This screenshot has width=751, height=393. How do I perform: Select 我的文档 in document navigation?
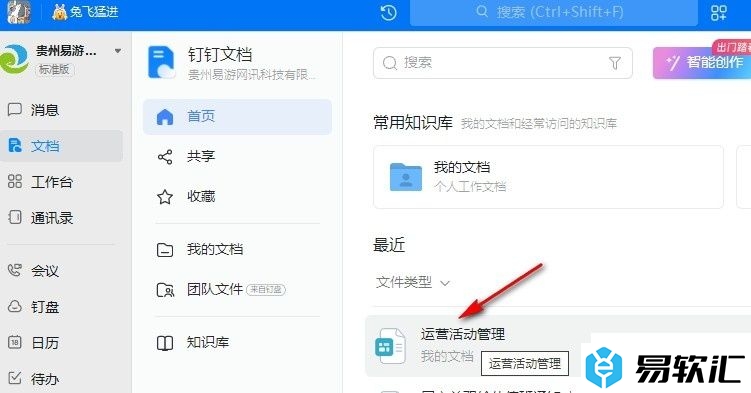237,249
